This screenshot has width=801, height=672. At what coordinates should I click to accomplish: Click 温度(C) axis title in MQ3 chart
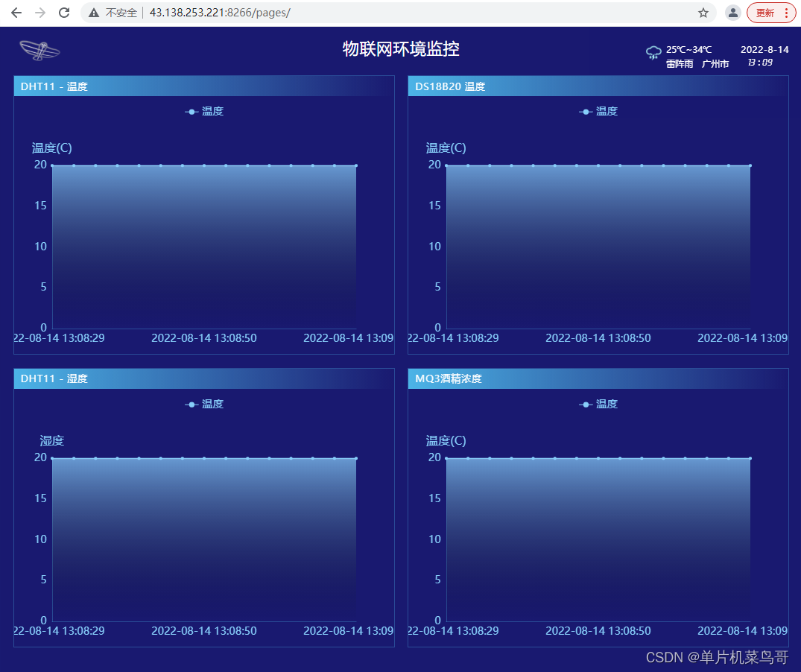tap(446, 441)
